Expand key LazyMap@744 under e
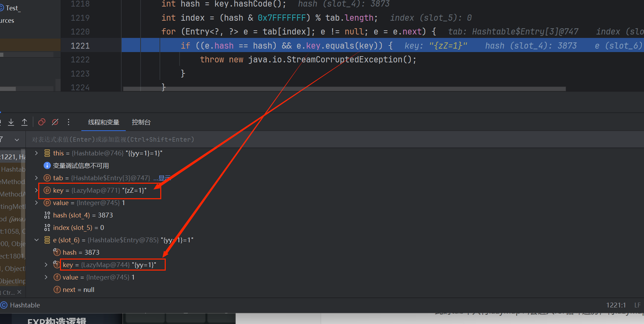The height and width of the screenshot is (324, 644). (x=46, y=265)
